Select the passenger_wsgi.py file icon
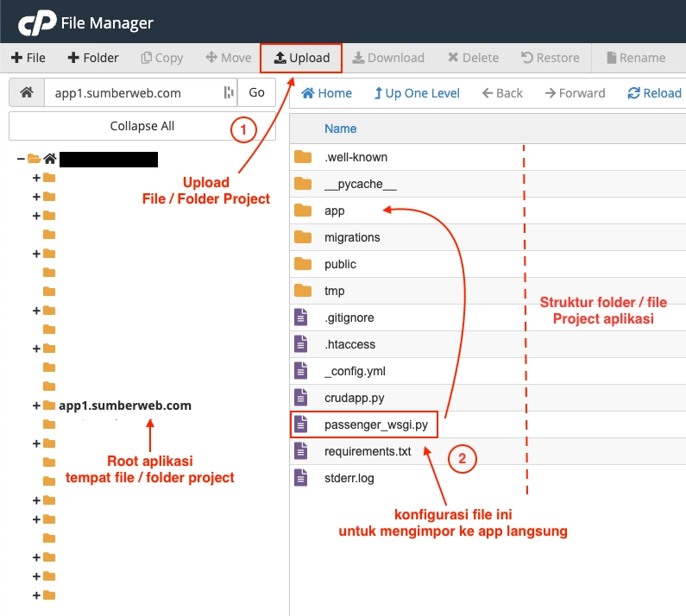This screenshot has height=616, width=686. point(300,424)
